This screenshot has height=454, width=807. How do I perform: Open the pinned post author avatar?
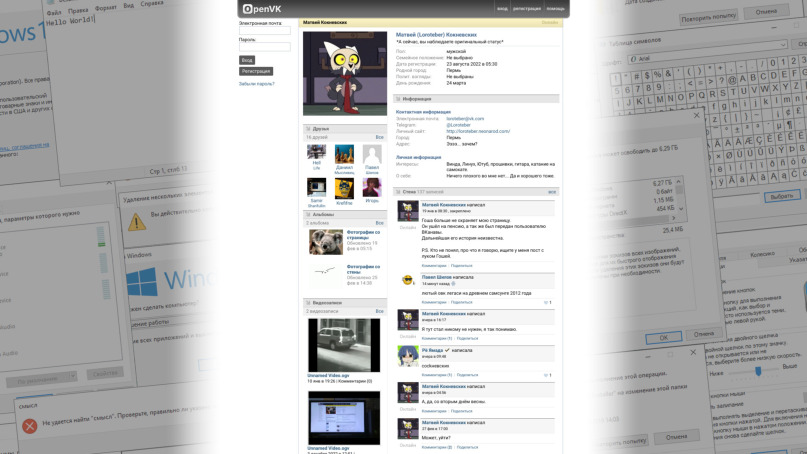point(408,212)
